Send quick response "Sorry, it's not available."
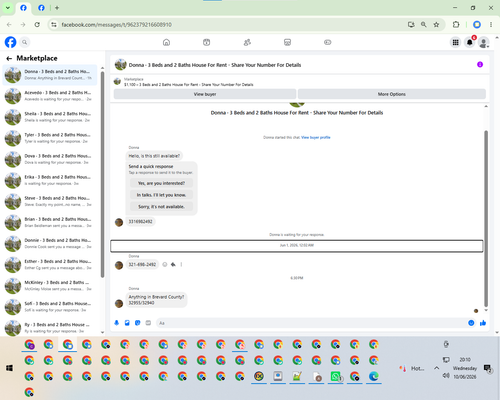This screenshot has width=500, height=400. 161,207
